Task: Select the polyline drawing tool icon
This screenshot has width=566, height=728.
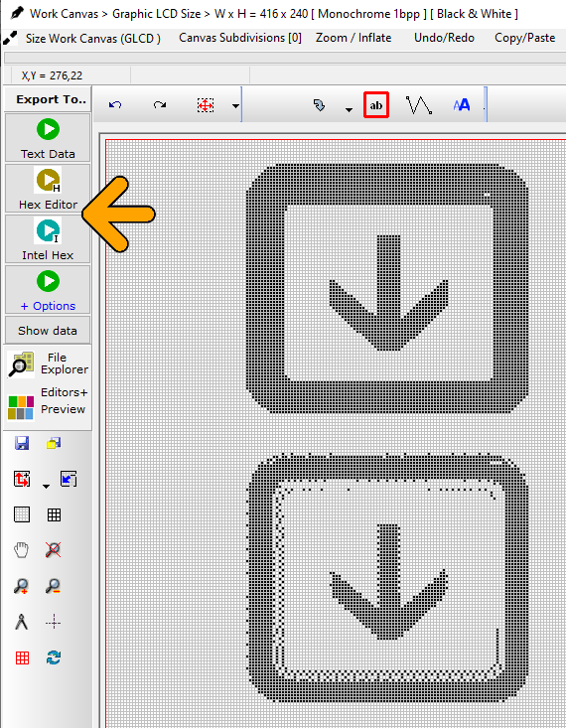Action: (419, 105)
